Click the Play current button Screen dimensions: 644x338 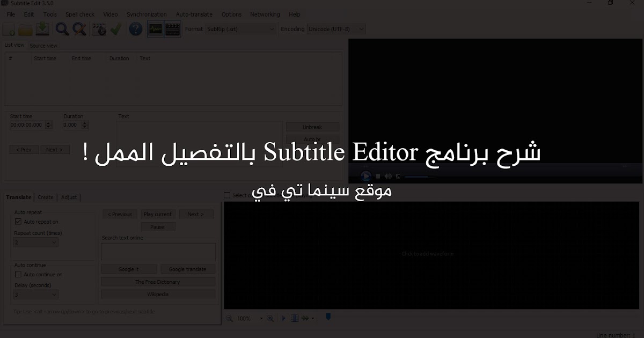point(158,214)
